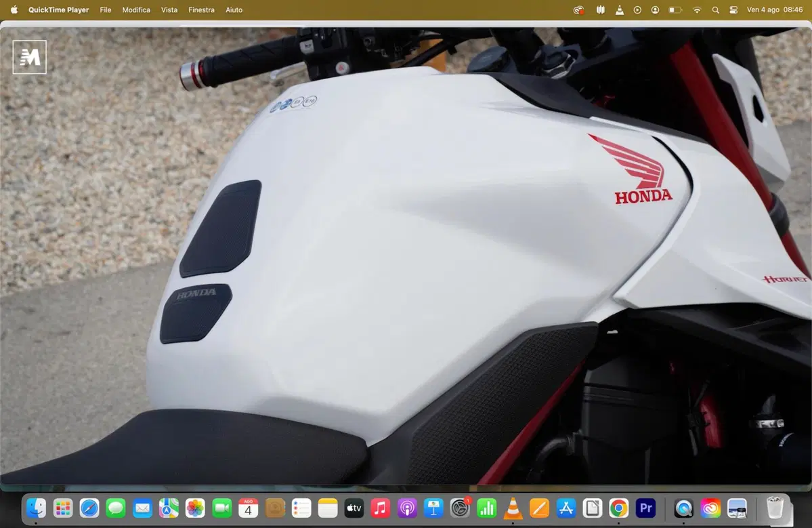Open Mail from the Dock
Viewport: 812px width, 528px height.
tap(142, 508)
